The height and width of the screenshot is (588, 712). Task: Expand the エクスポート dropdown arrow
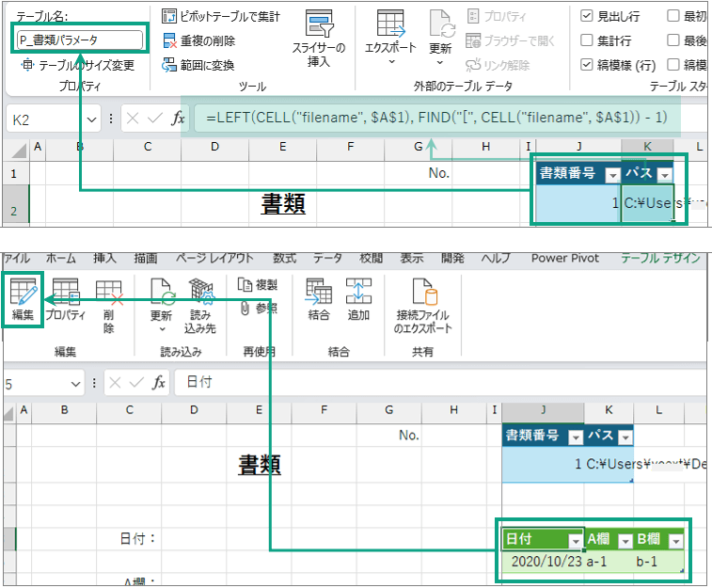[x=391, y=62]
